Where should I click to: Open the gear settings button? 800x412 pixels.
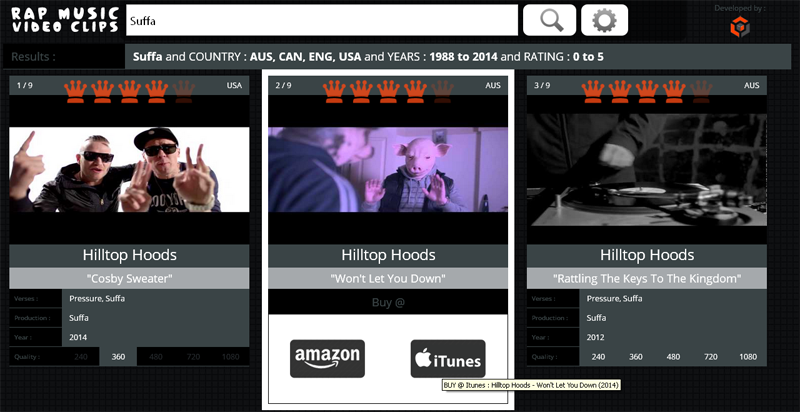(605, 20)
